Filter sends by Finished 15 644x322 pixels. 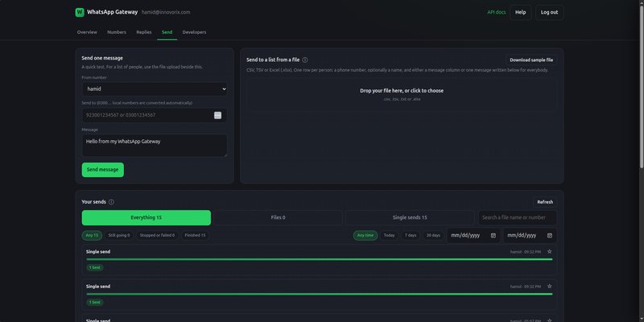[x=195, y=235]
